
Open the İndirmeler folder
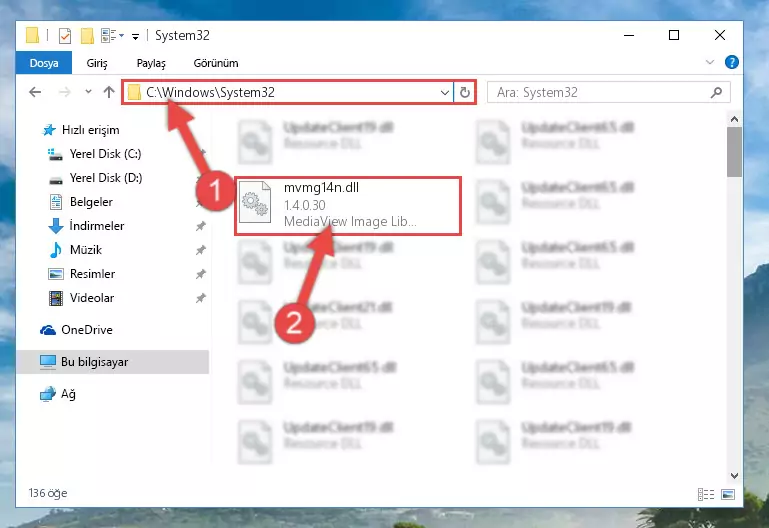click(86, 226)
